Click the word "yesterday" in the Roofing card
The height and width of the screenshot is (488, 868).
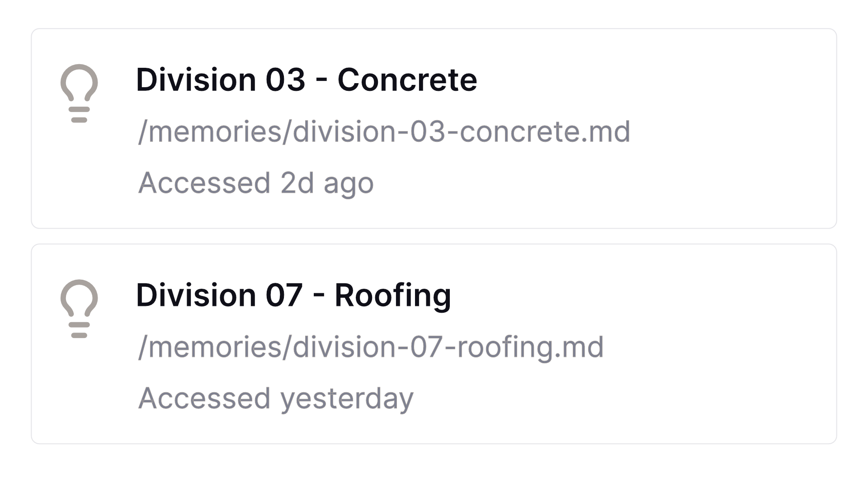[x=347, y=399]
